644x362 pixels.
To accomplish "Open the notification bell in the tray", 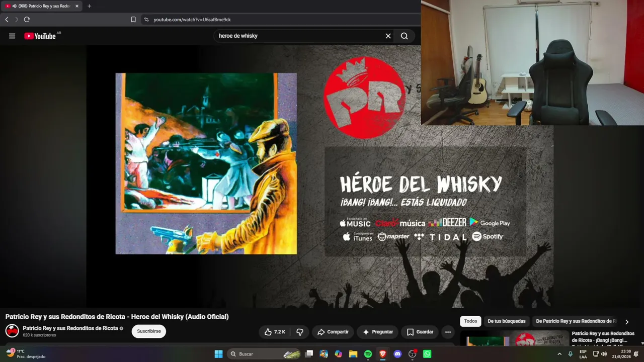I will (636, 354).
